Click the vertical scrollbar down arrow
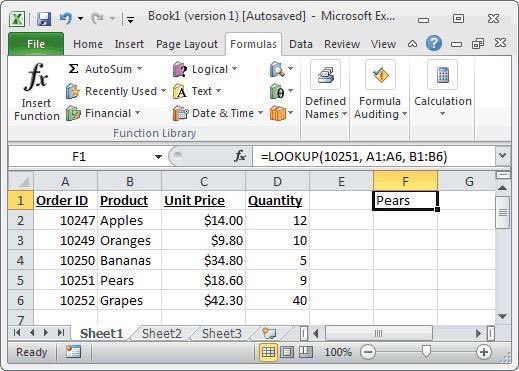This screenshot has height=371, width=519. (503, 316)
